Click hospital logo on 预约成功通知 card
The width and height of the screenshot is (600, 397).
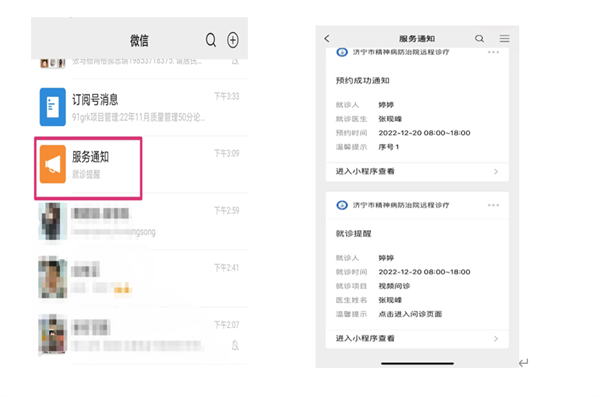click(342, 52)
